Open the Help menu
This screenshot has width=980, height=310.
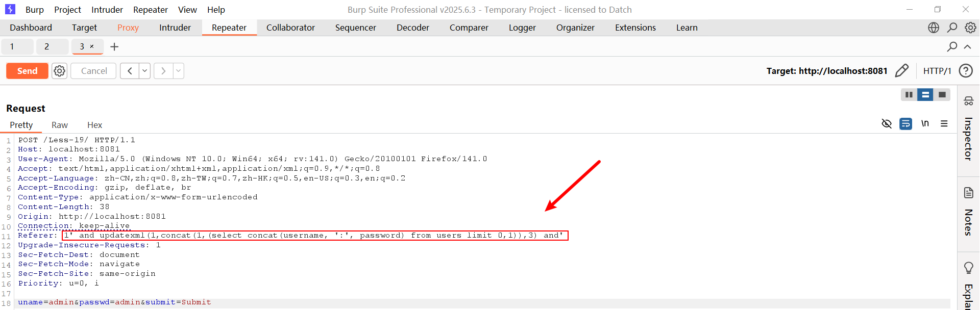pos(216,10)
